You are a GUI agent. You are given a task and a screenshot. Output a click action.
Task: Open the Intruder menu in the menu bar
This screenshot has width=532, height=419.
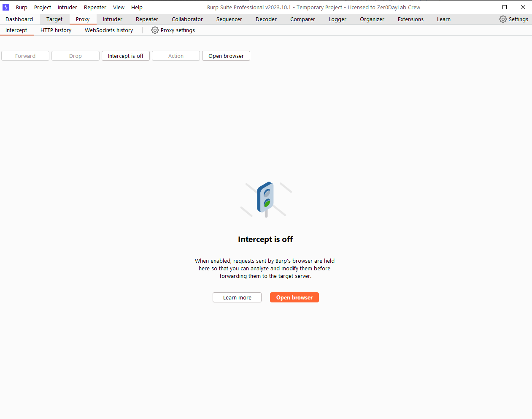[x=68, y=8]
